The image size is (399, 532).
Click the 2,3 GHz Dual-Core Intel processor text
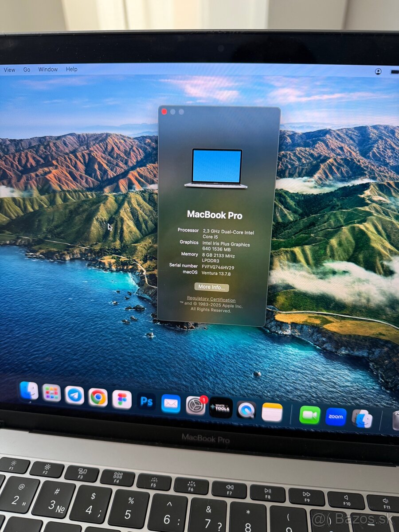tap(228, 235)
